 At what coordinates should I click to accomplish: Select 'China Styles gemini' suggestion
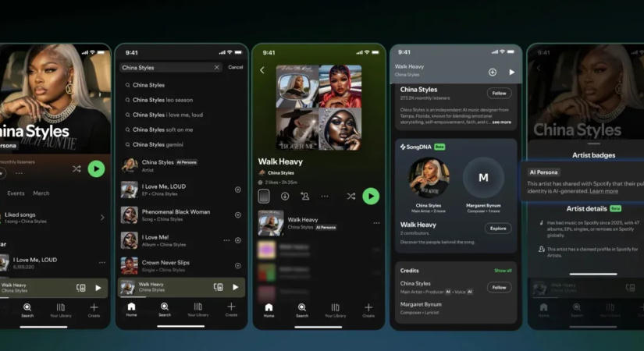tap(154, 144)
